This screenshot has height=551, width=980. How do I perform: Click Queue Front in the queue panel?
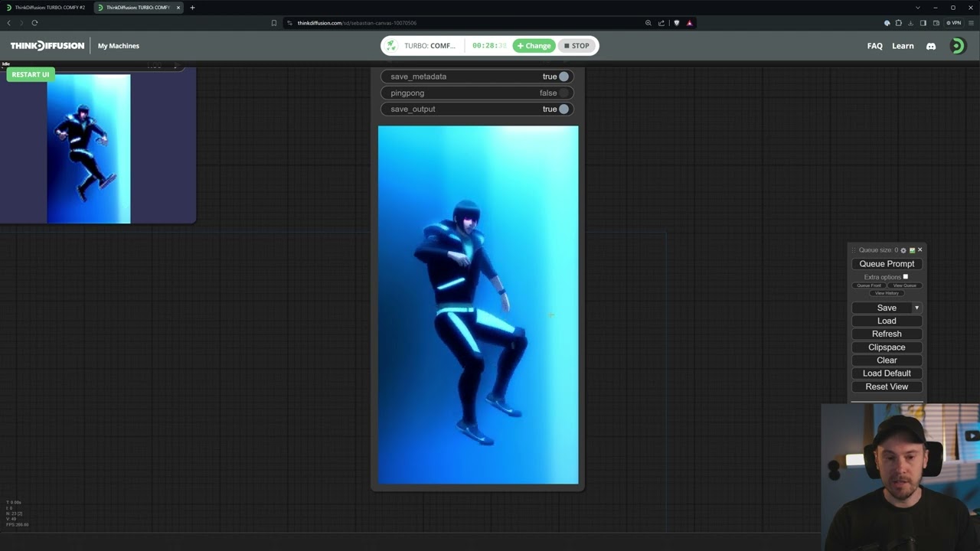pos(869,285)
